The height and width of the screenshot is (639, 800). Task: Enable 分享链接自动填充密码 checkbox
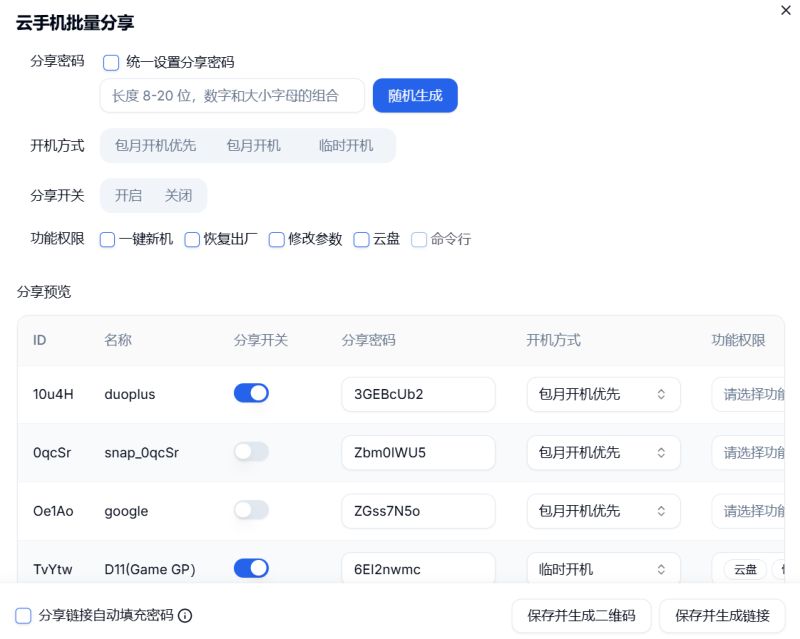[x=23, y=616]
